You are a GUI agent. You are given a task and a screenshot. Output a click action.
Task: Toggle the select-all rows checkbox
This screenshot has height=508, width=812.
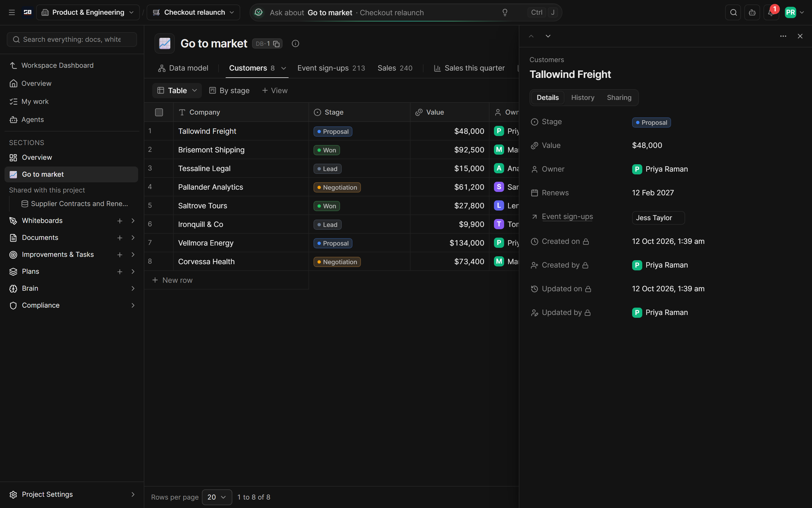pyautogui.click(x=159, y=112)
